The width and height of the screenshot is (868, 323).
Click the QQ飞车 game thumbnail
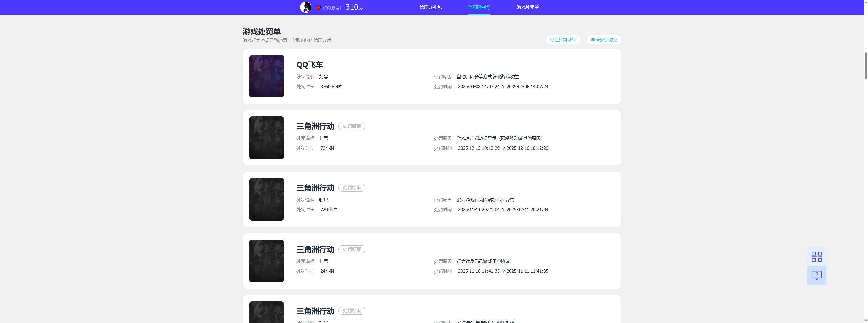266,76
